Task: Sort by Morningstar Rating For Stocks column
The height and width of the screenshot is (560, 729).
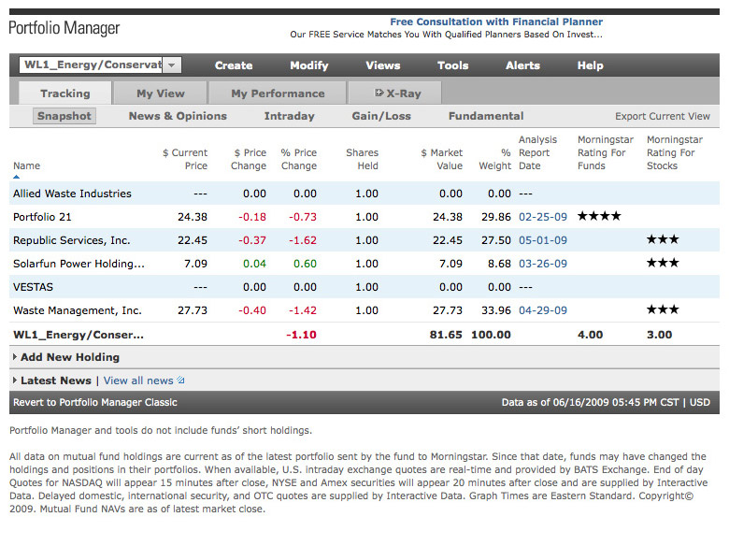Action: tap(675, 153)
